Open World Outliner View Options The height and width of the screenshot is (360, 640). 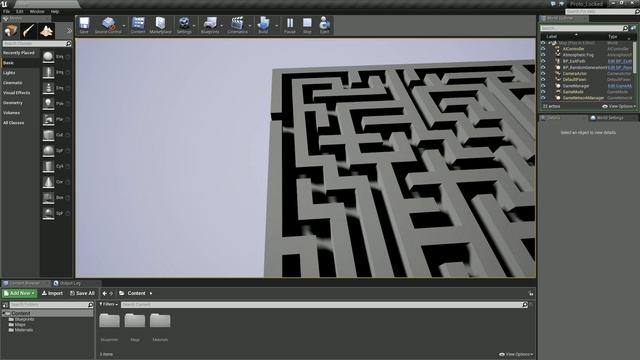tap(619, 107)
